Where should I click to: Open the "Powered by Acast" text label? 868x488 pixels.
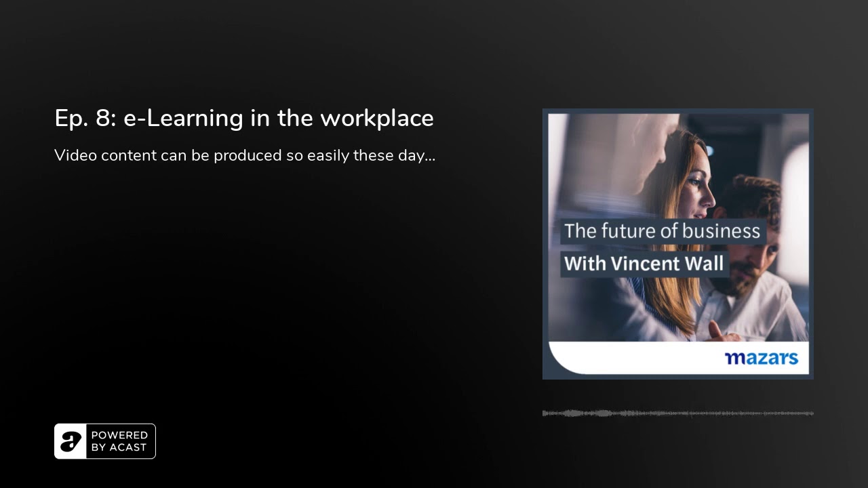(119, 441)
